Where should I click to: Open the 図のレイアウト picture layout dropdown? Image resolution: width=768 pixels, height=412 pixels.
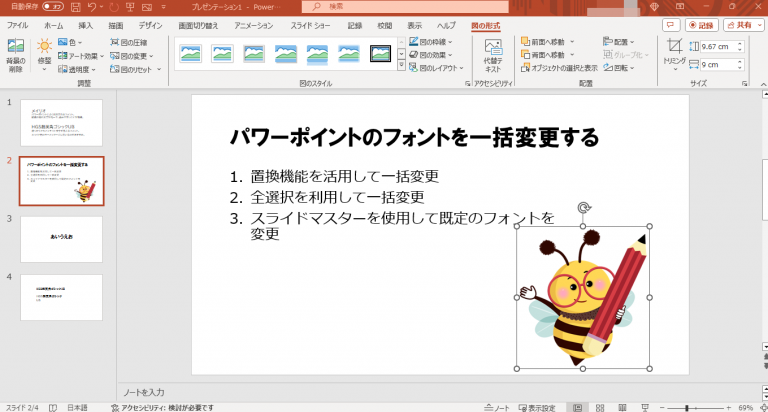(436, 68)
